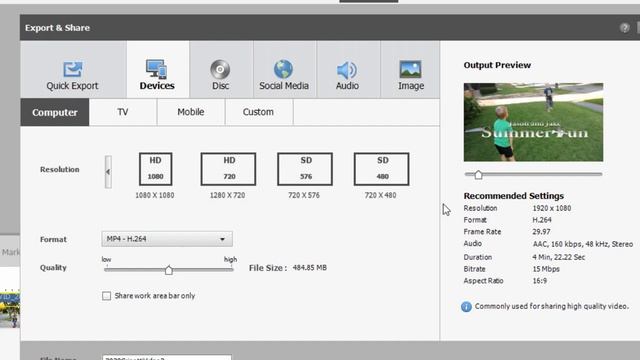
Task: Open the Format MP4 - H.264 dropdown
Action: 167,239
